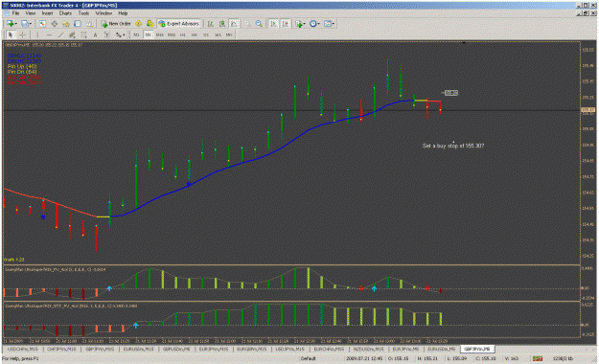
Task: Open the Tools menu
Action: coord(83,13)
